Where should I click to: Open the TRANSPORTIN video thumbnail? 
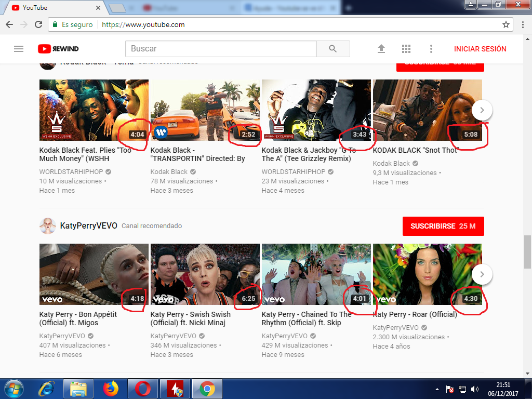[205, 110]
